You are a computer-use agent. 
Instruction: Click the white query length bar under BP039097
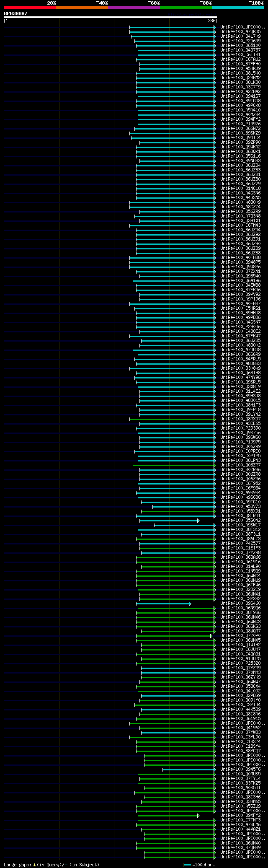tap(110, 17)
